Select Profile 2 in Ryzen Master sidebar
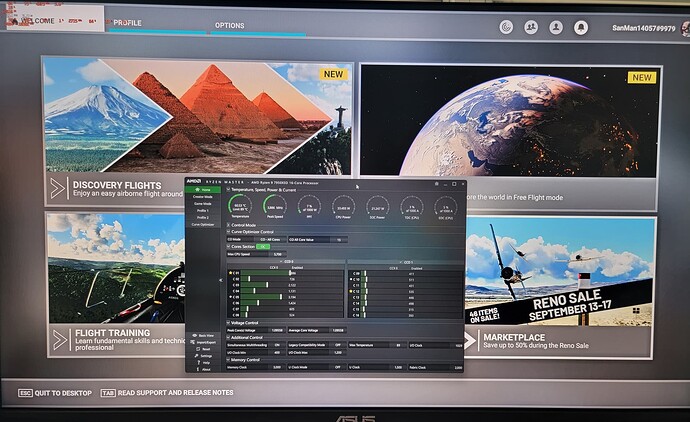This screenshot has height=422, width=690. (x=203, y=217)
